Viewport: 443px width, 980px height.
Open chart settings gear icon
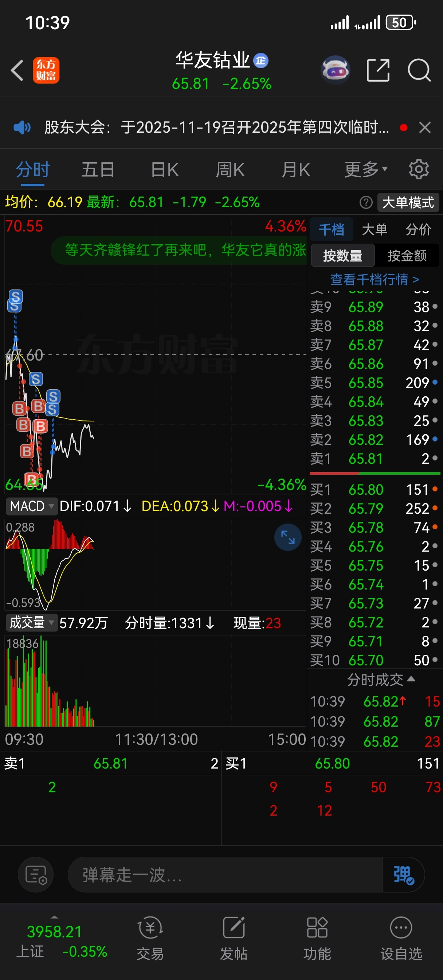point(419,169)
